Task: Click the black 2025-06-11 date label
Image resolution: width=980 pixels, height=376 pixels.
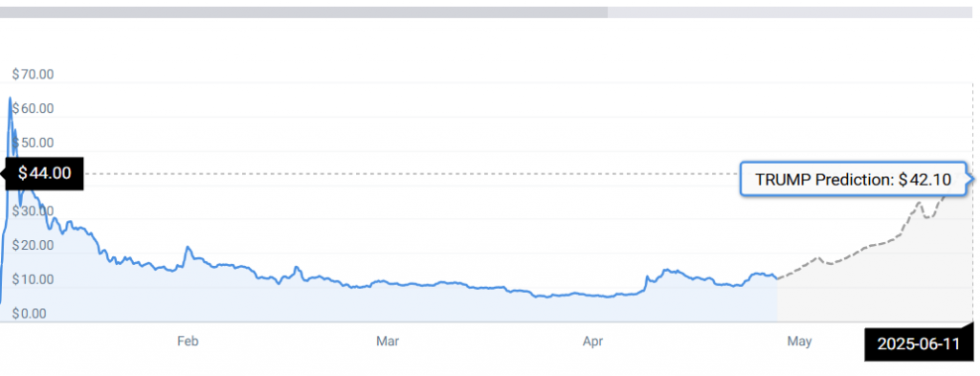Action: tap(918, 343)
